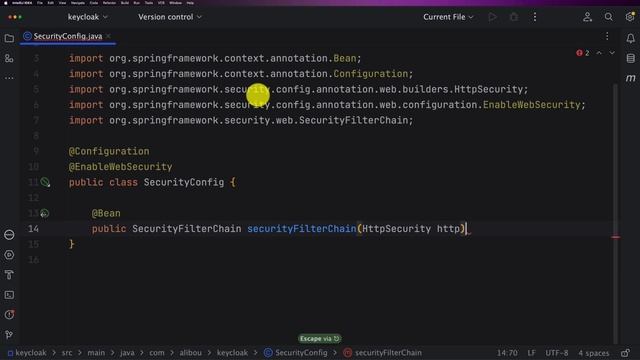This screenshot has height=360, width=640.
Task: Open the Apple menu
Action: coord(6,3)
